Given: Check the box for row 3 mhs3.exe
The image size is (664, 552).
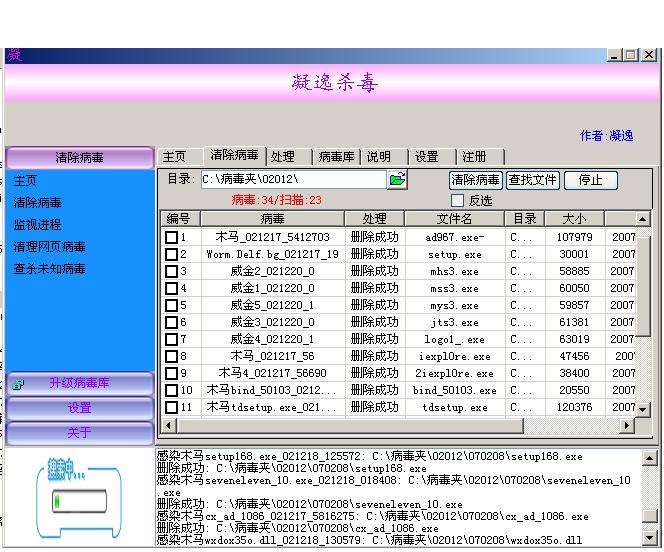Looking at the screenshot, I should point(171,271).
